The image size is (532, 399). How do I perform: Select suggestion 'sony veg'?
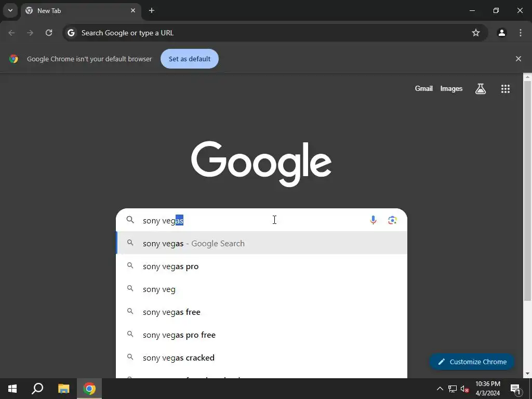pos(262,289)
